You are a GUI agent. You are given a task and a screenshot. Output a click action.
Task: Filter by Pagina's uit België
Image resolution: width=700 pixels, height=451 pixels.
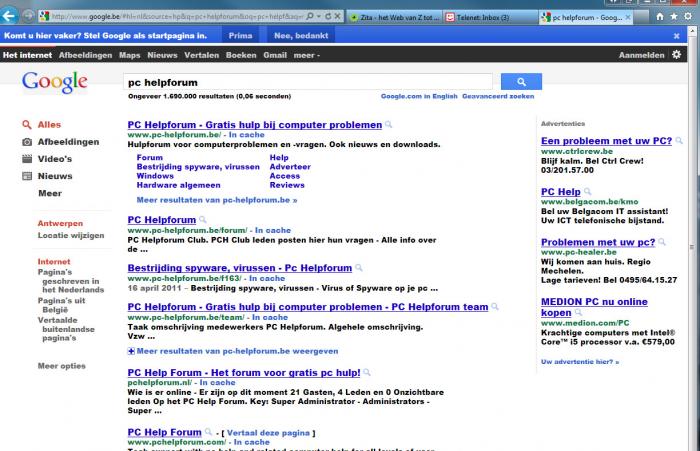pos(62,305)
